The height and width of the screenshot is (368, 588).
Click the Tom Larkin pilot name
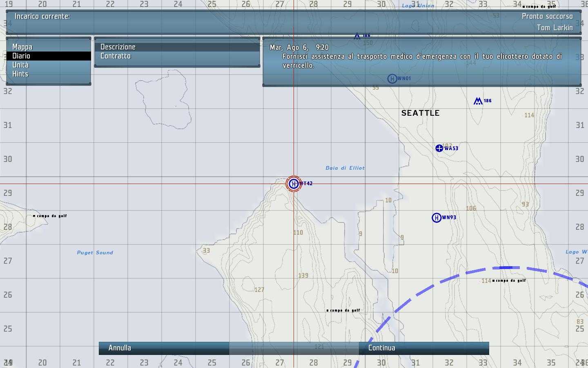[x=555, y=28]
